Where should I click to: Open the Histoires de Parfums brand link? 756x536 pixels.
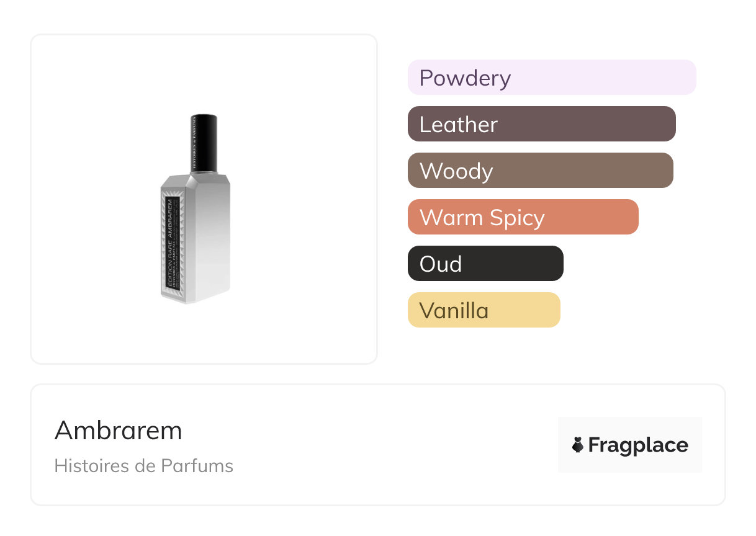tap(143, 466)
